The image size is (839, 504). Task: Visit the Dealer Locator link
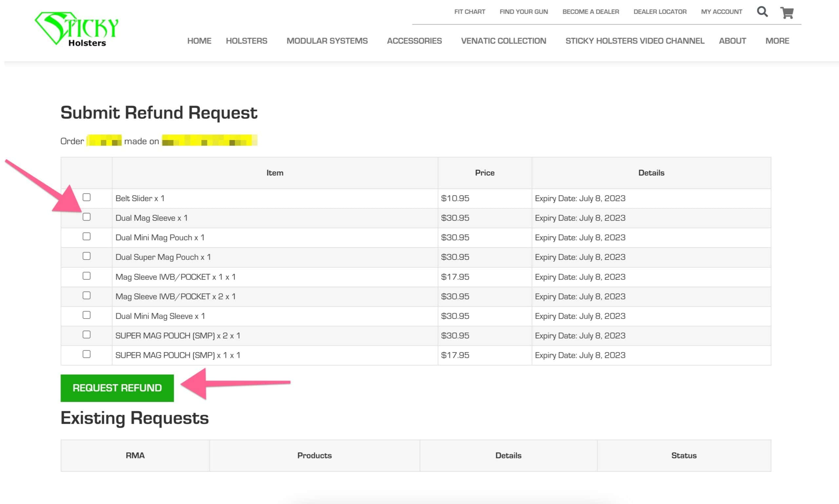660,12
